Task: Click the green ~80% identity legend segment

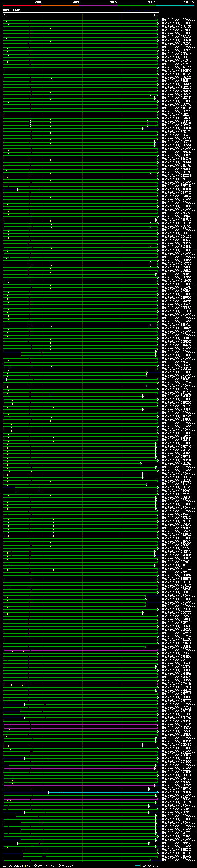Action: click(137, 6)
